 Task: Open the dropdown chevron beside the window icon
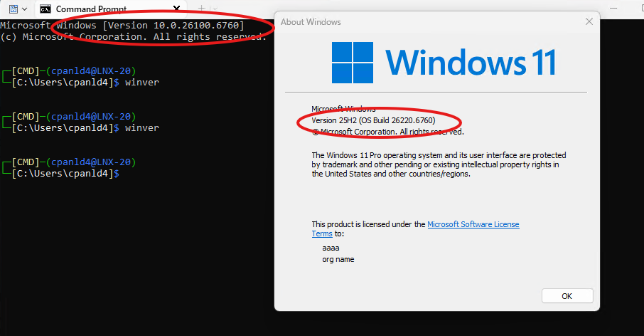pyautogui.click(x=25, y=9)
